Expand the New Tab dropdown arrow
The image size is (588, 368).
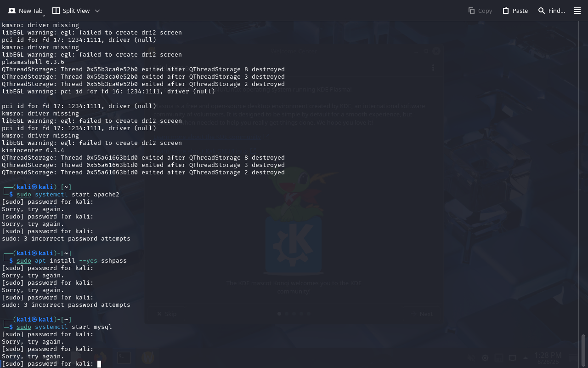click(x=44, y=16)
